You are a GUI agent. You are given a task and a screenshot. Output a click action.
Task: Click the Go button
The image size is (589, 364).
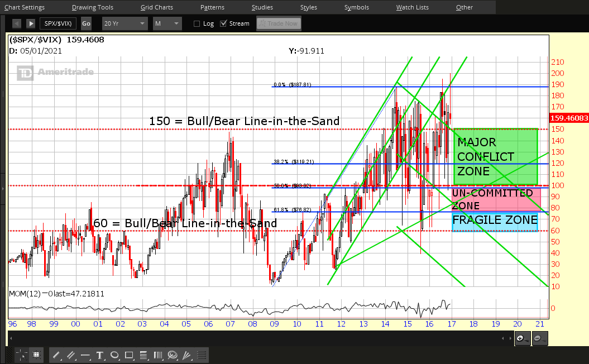[86, 23]
